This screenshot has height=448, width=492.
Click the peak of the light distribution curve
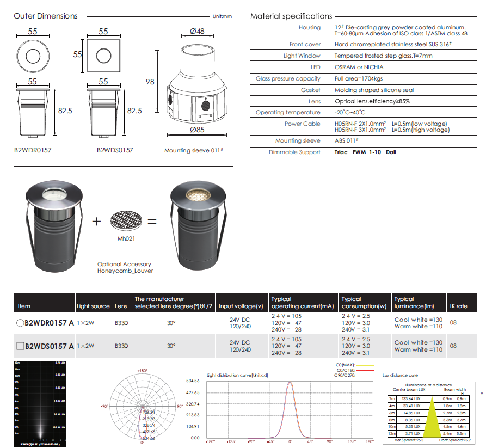coord(290,382)
